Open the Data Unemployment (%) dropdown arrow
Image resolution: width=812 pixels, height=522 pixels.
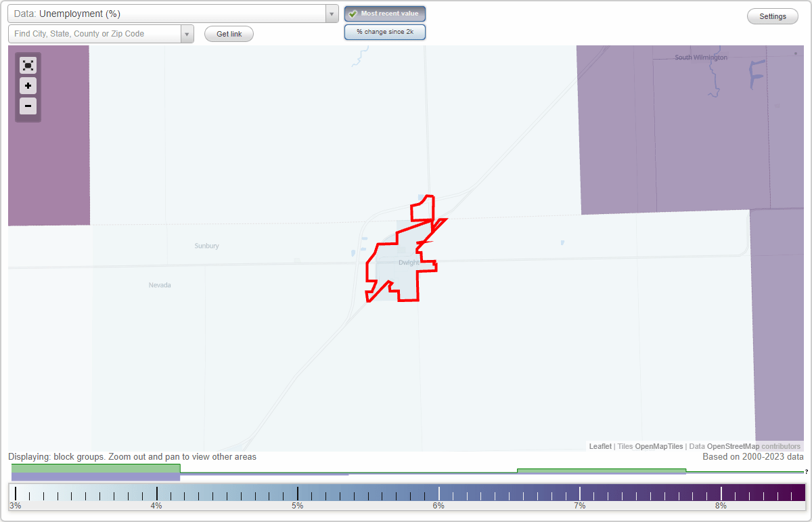[x=332, y=14]
